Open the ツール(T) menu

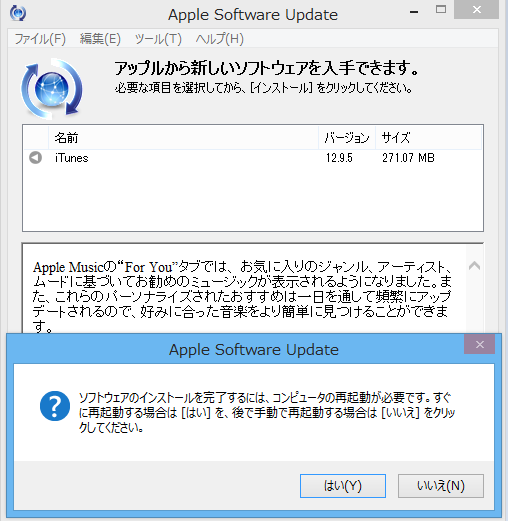(x=158, y=39)
